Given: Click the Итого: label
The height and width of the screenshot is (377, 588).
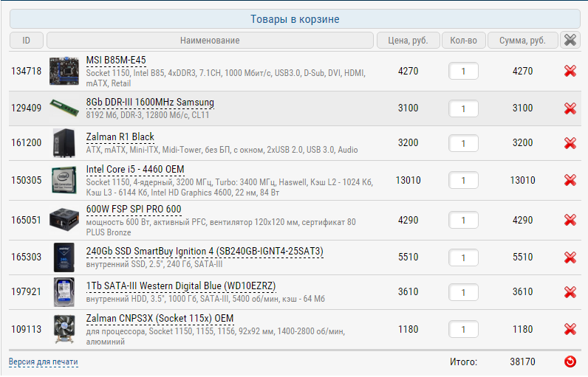Looking at the screenshot, I should coord(463,362).
